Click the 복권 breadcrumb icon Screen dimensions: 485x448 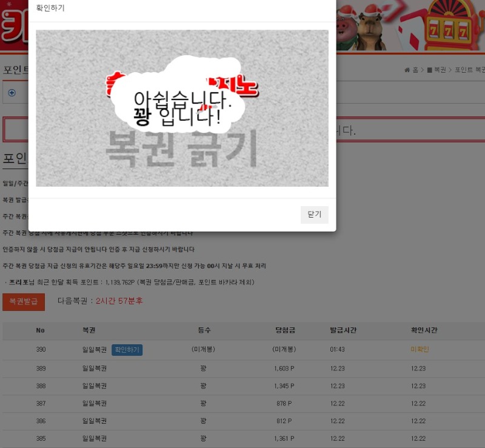(x=429, y=70)
